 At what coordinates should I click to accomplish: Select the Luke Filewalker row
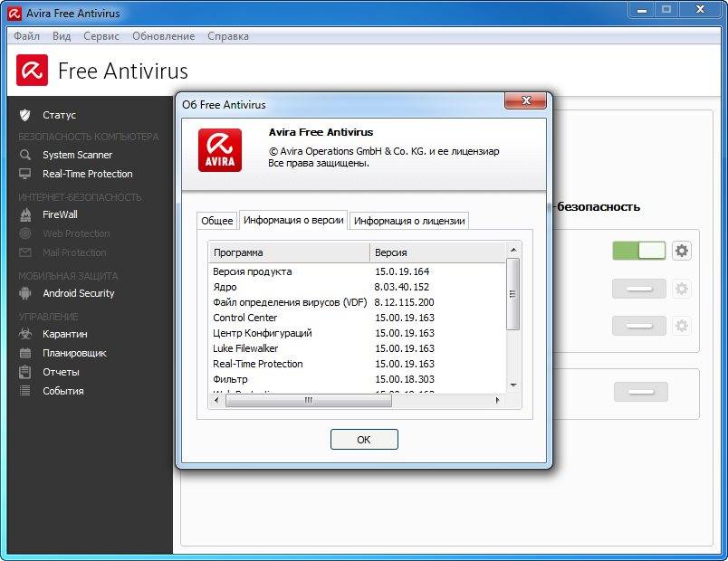[x=357, y=348]
